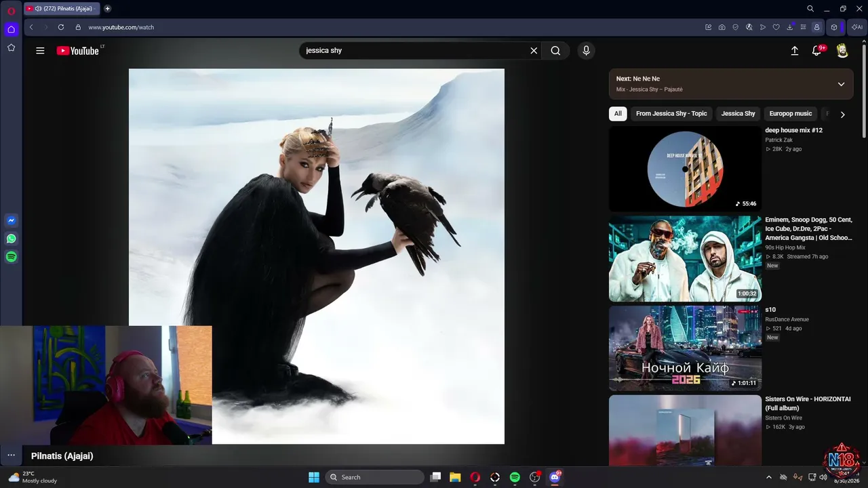The width and height of the screenshot is (868, 488).
Task: Open WhatsApp in the Opera sidebar
Action: (11, 239)
